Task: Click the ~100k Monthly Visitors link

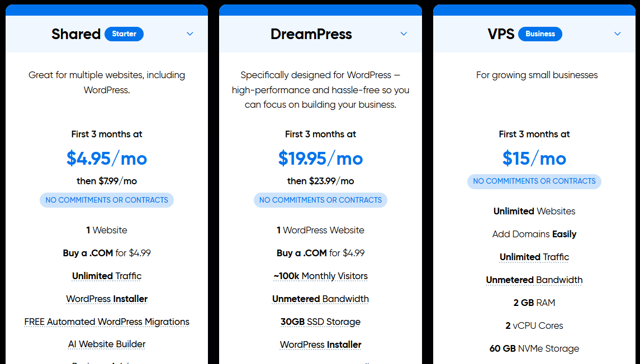Action: click(x=320, y=276)
